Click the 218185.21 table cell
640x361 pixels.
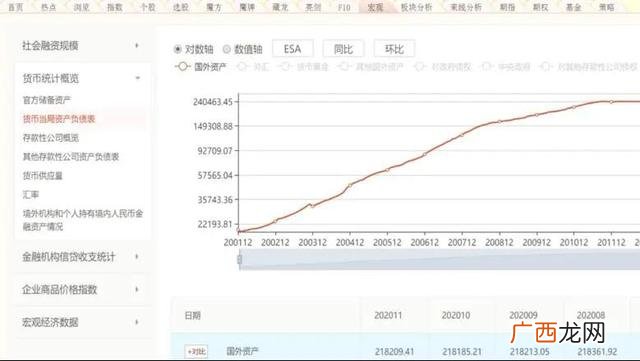[462, 351]
